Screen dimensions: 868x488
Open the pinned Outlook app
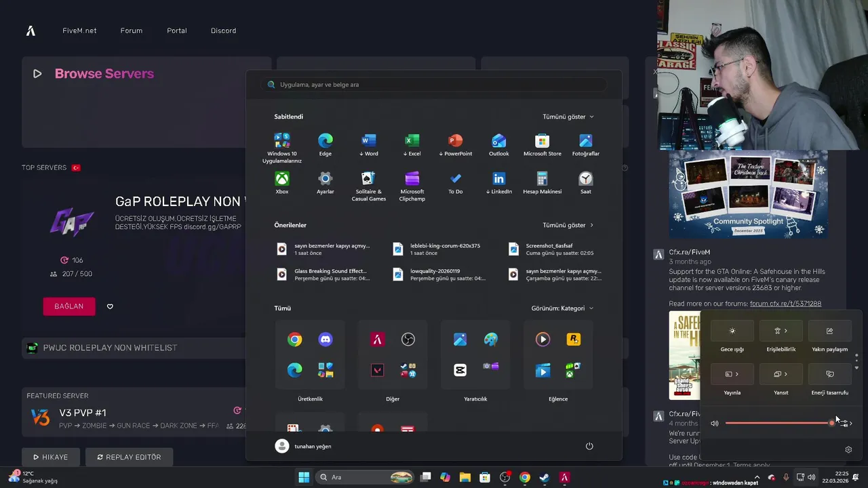pyautogui.click(x=499, y=145)
